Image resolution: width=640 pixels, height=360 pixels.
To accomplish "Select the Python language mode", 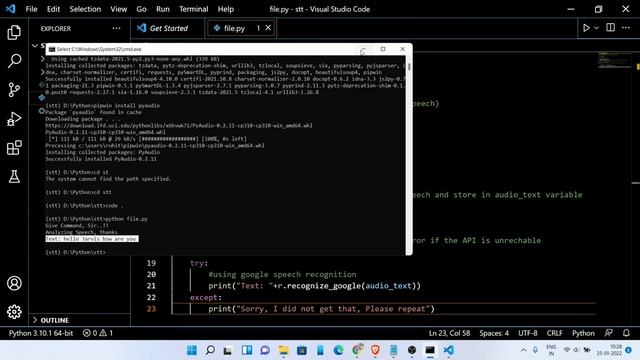I will point(583,333).
